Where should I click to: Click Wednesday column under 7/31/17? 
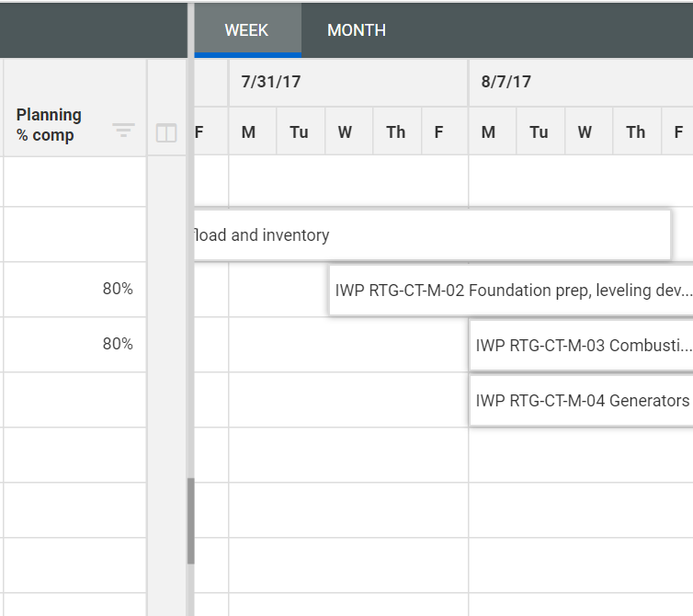click(345, 132)
